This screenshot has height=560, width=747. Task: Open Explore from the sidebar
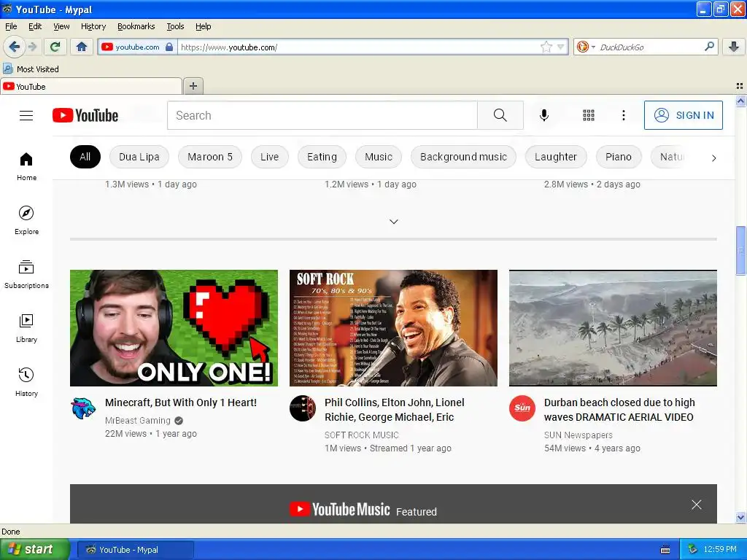[26, 220]
